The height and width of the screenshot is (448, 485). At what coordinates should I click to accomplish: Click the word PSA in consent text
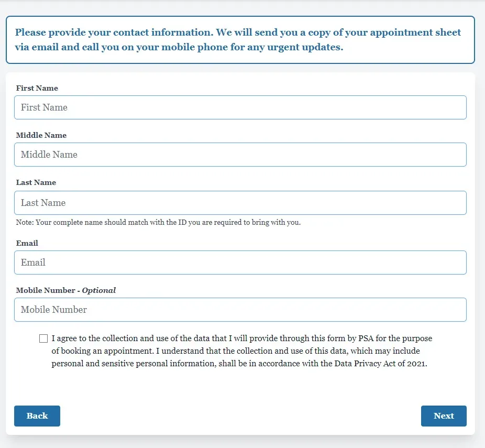(366, 338)
